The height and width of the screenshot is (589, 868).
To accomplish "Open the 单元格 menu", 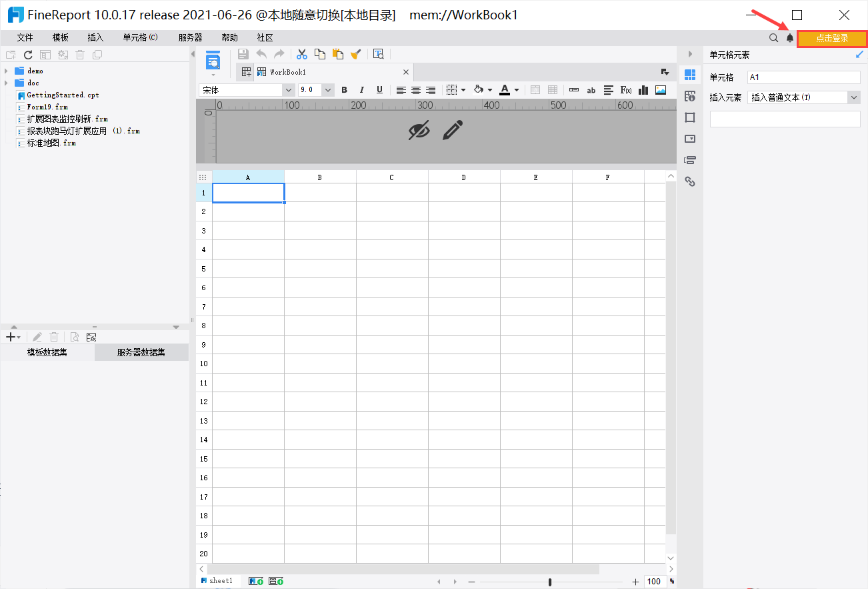I will (140, 38).
